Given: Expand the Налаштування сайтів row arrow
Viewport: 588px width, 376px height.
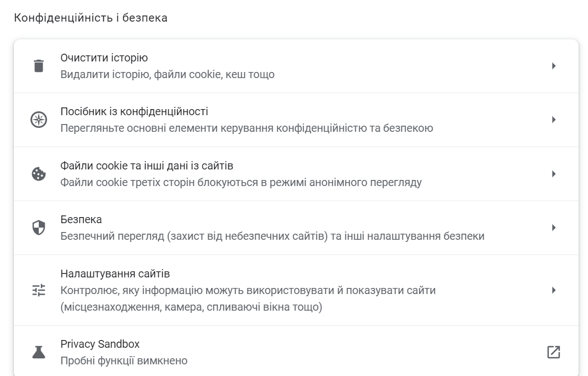Looking at the screenshot, I should pyautogui.click(x=554, y=290).
